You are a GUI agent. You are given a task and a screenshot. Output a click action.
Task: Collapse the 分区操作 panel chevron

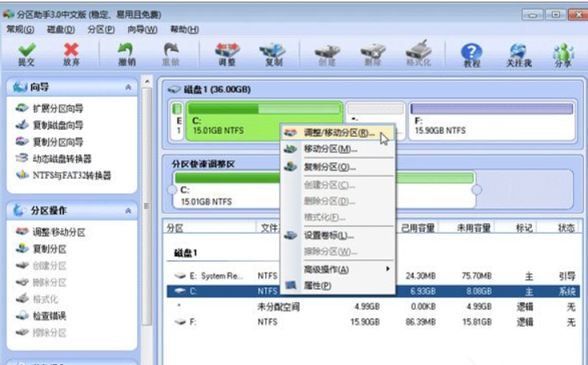[128, 211]
